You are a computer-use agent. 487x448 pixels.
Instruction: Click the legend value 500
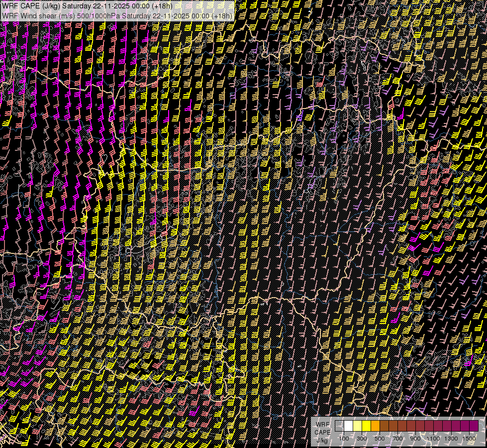tap(380, 439)
